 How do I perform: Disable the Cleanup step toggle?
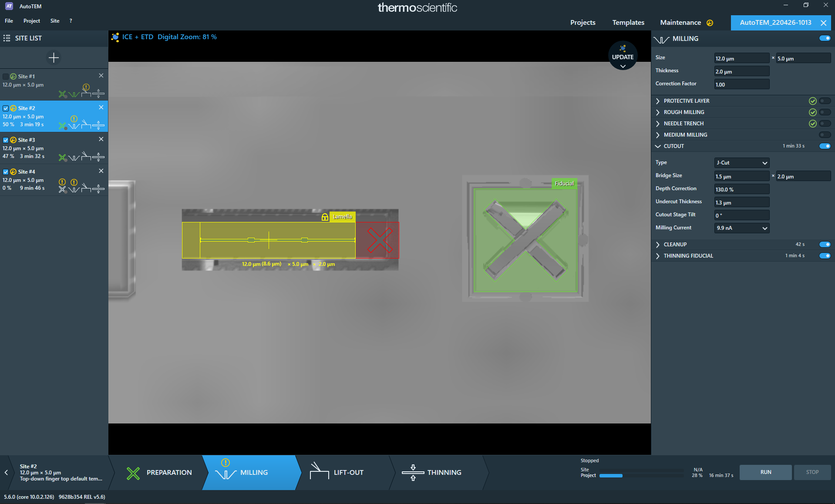pyautogui.click(x=825, y=245)
